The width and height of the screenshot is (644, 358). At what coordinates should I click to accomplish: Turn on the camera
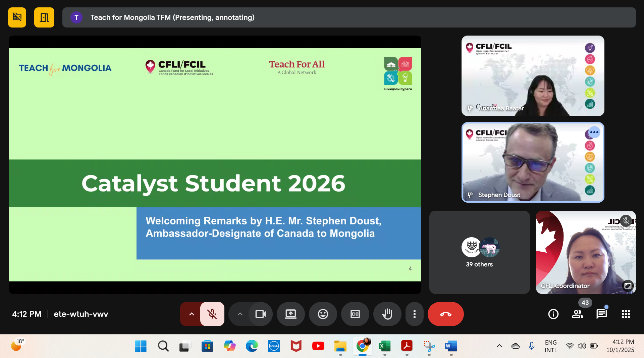pyautogui.click(x=260, y=314)
